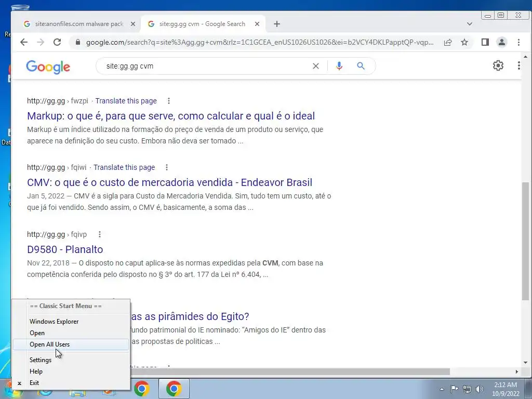532x399 pixels.
Task: Click the address bar URL
Action: point(260,42)
